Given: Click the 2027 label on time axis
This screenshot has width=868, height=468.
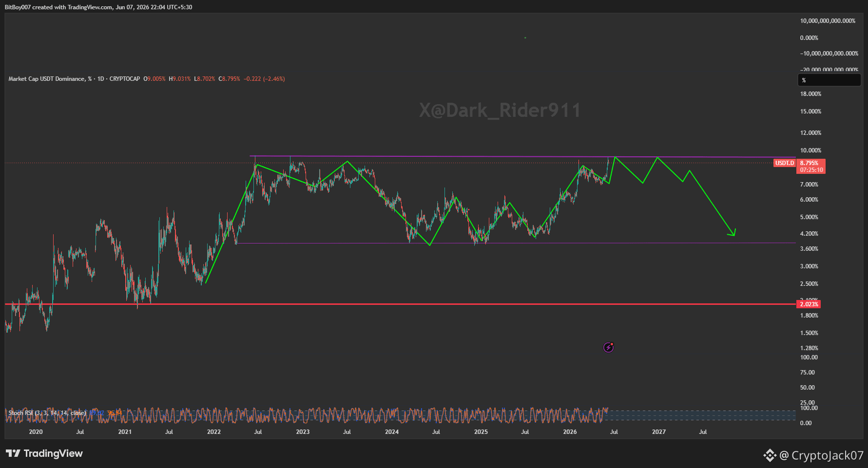Looking at the screenshot, I should point(659,432).
